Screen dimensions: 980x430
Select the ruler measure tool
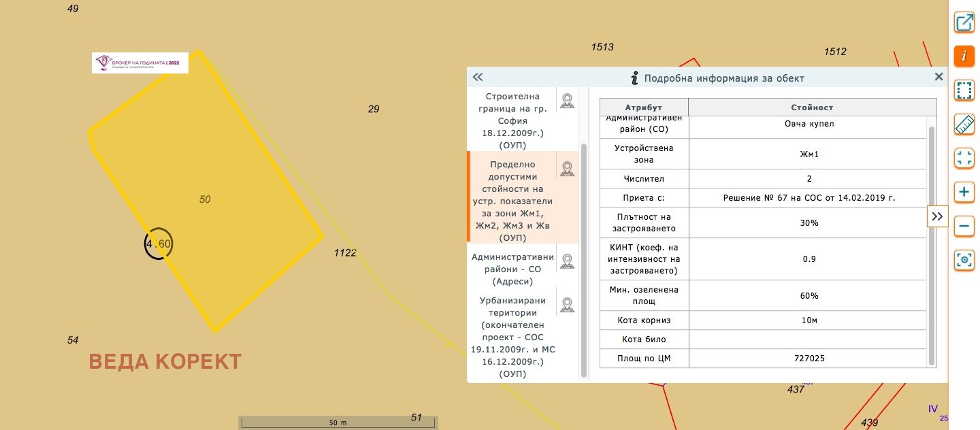point(964,125)
